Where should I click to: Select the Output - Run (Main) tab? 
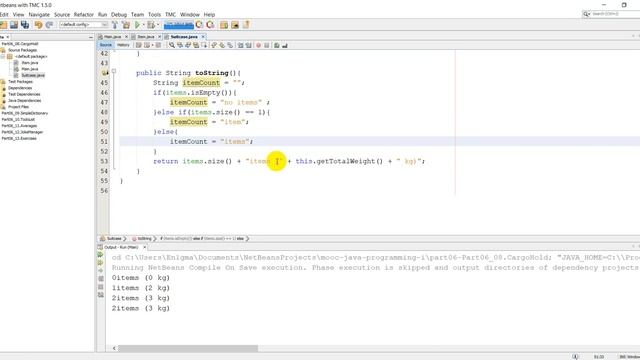point(121,247)
